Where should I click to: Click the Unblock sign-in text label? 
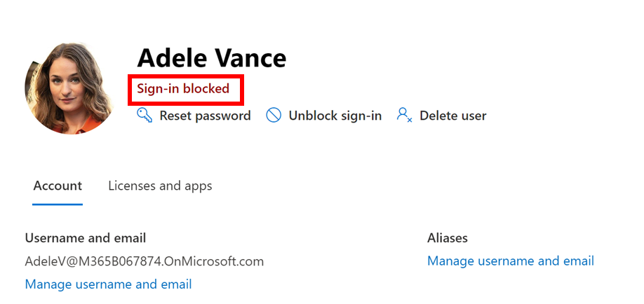click(335, 116)
